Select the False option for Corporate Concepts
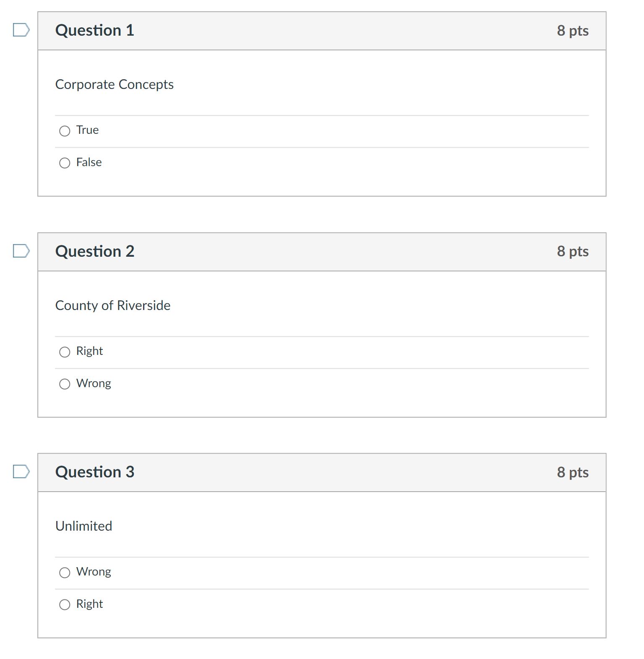The height and width of the screenshot is (659, 644). [65, 163]
